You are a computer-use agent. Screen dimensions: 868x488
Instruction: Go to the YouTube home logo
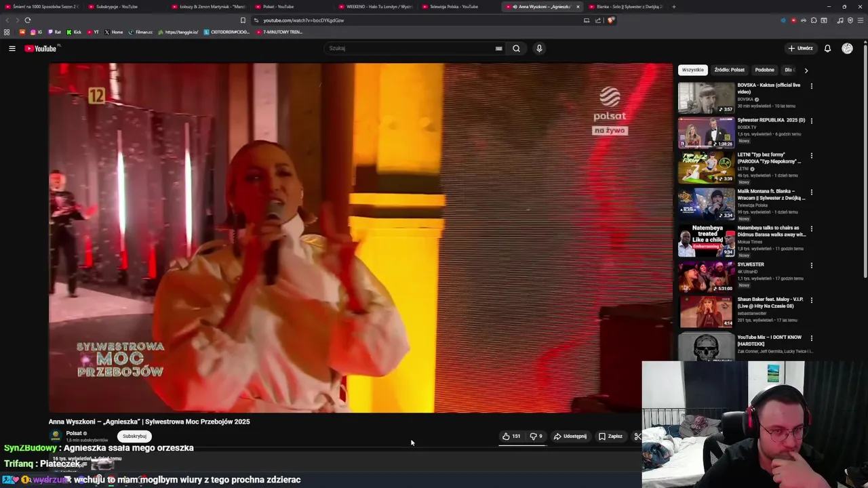[x=42, y=48]
